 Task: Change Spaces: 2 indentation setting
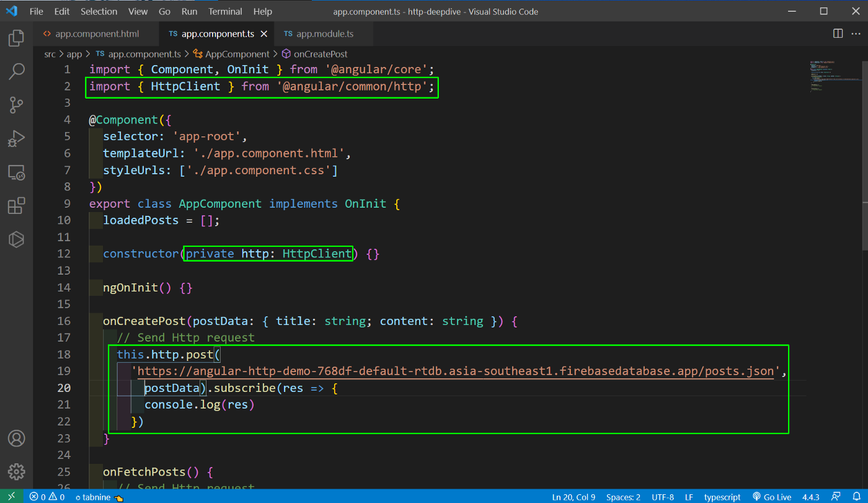pyautogui.click(x=623, y=497)
